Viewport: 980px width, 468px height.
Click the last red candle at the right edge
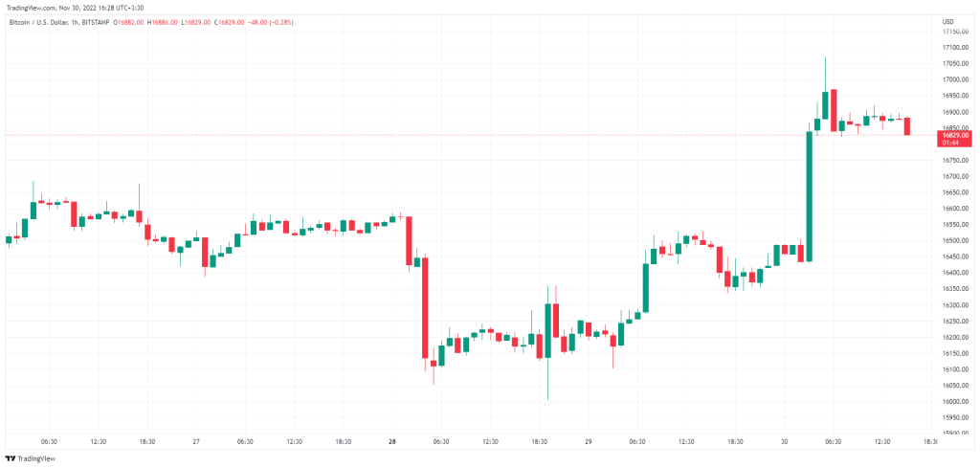click(x=906, y=125)
